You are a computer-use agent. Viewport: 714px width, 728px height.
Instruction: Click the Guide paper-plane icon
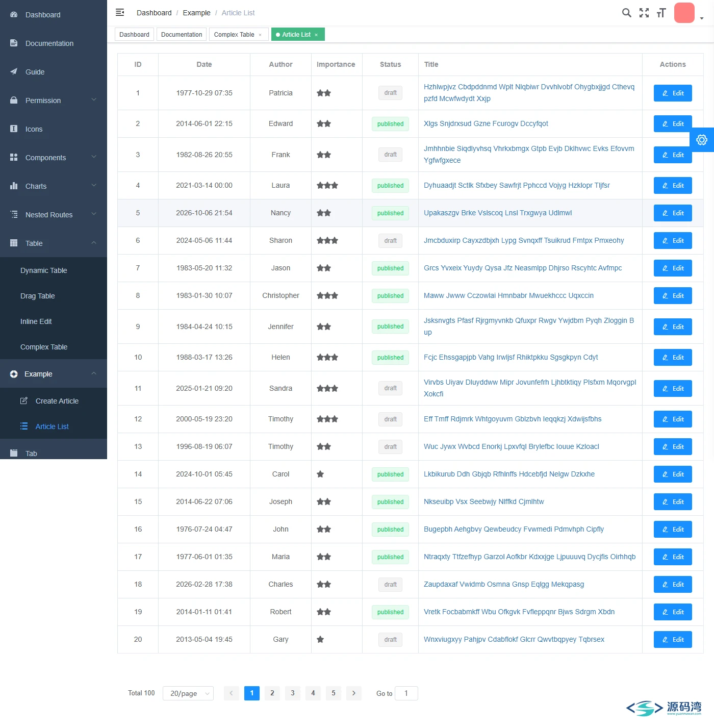[14, 72]
